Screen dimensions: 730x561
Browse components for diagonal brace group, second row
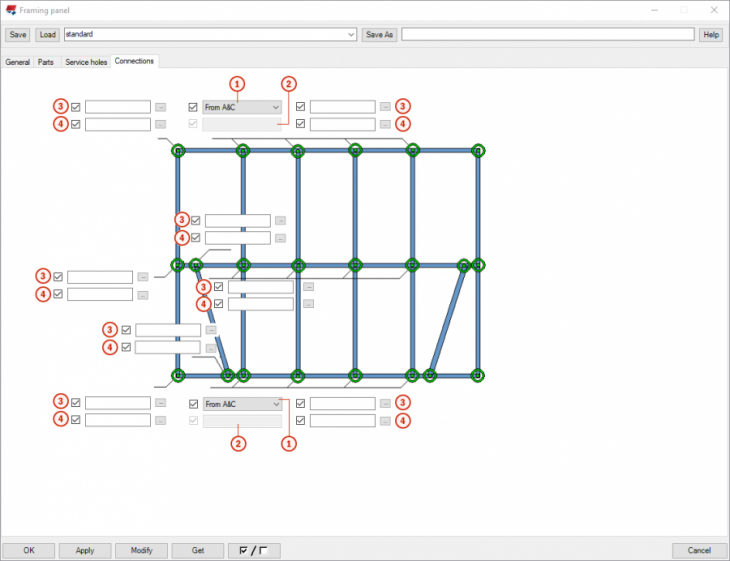click(211, 348)
